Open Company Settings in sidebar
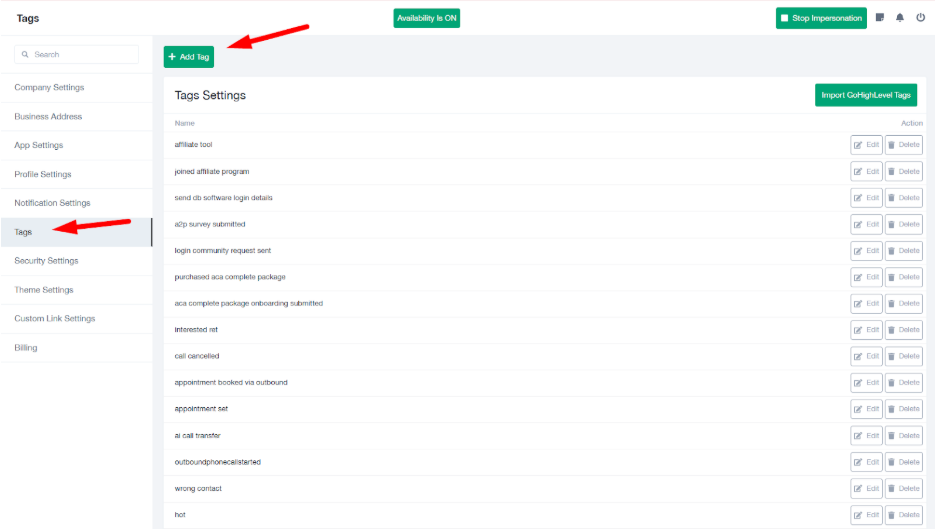935x531 pixels. coord(50,88)
